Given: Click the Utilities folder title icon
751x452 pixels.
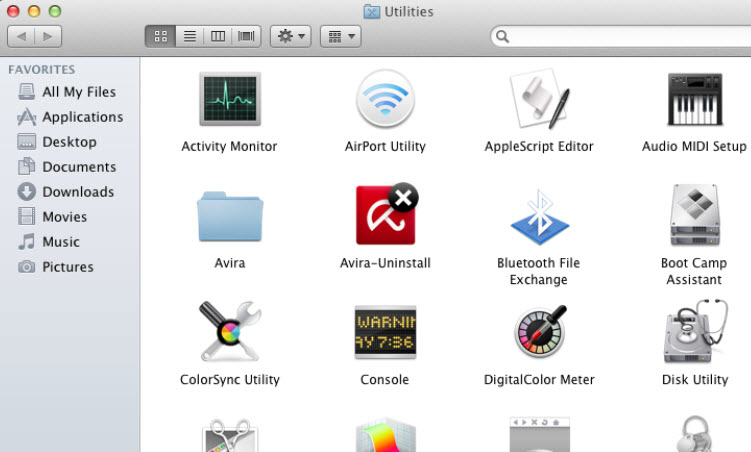Looking at the screenshot, I should click(x=372, y=11).
